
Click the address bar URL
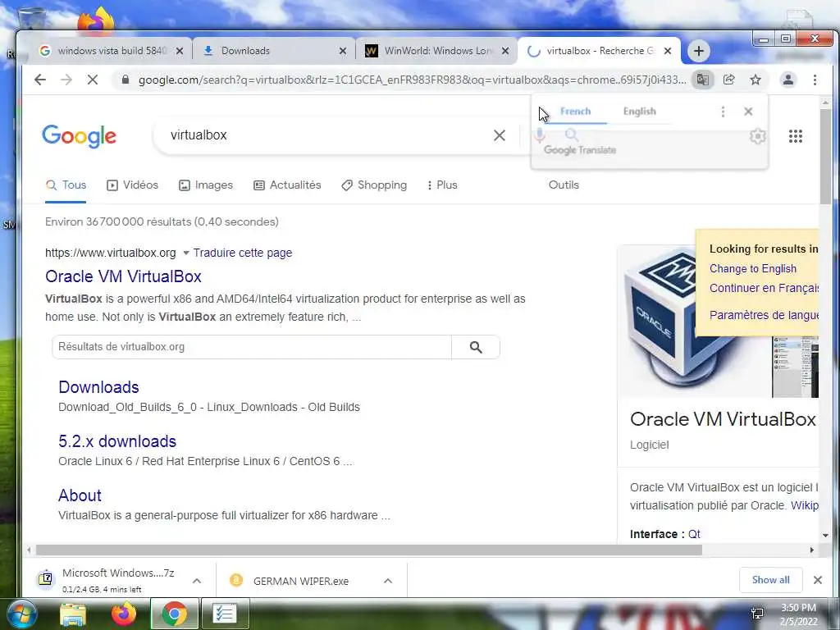click(412, 80)
